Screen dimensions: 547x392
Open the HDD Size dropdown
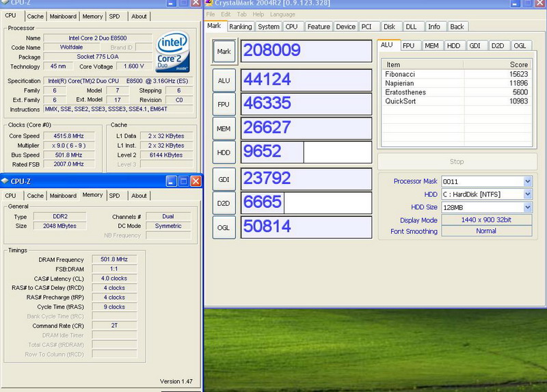pos(527,207)
